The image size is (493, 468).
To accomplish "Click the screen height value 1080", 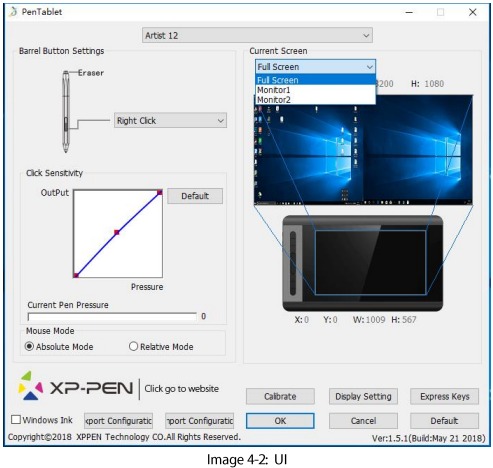I will click(434, 84).
